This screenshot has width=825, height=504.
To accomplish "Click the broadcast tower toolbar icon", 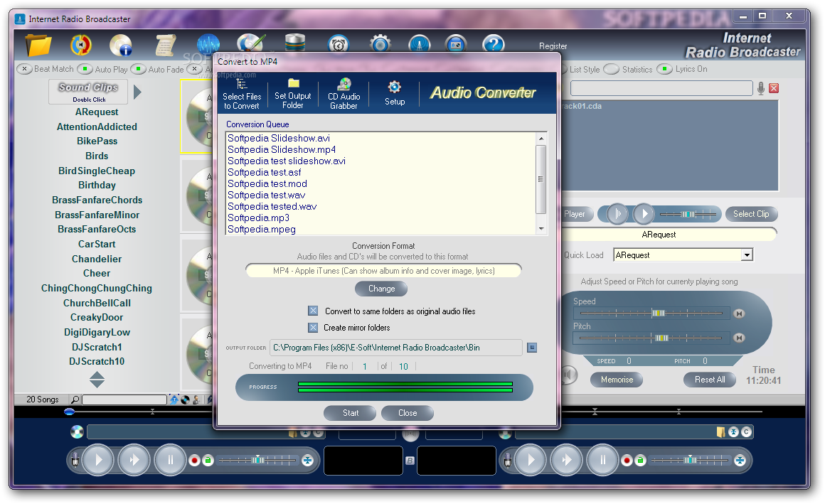I will pos(420,44).
